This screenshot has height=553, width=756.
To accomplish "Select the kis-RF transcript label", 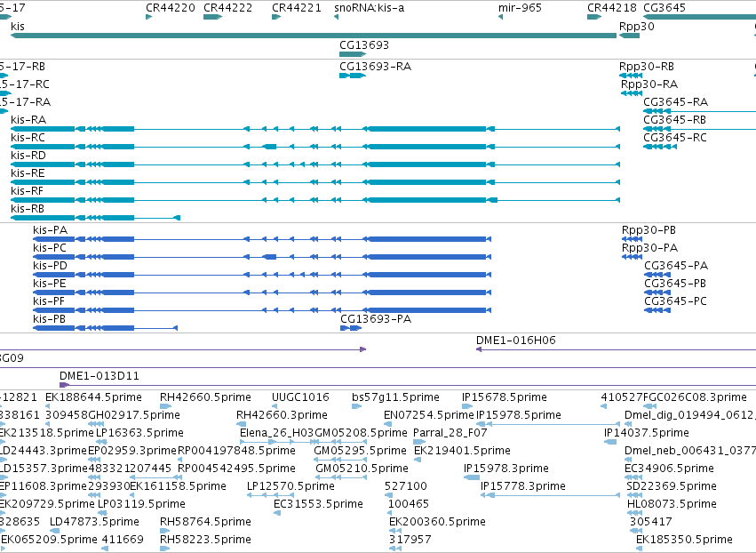I will [x=27, y=191].
